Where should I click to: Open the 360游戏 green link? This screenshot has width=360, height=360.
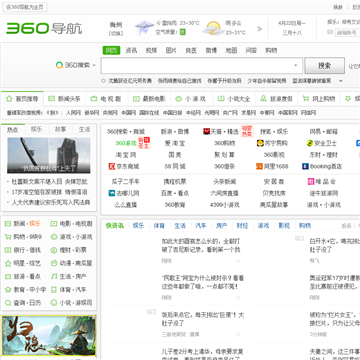[126, 143]
